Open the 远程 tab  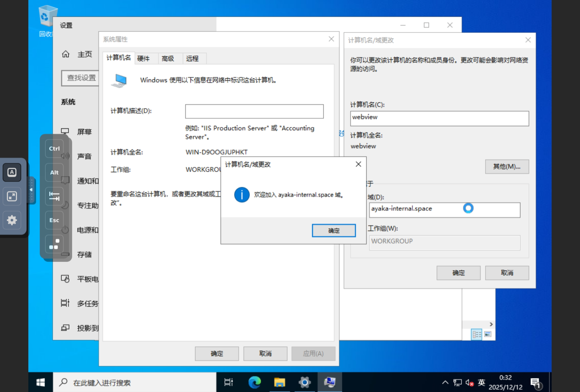click(x=192, y=58)
